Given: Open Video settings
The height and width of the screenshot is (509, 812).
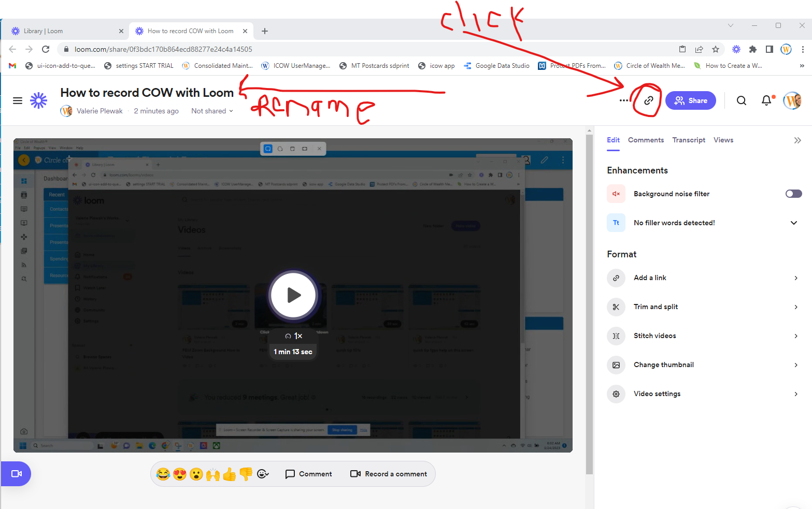Looking at the screenshot, I should point(704,394).
